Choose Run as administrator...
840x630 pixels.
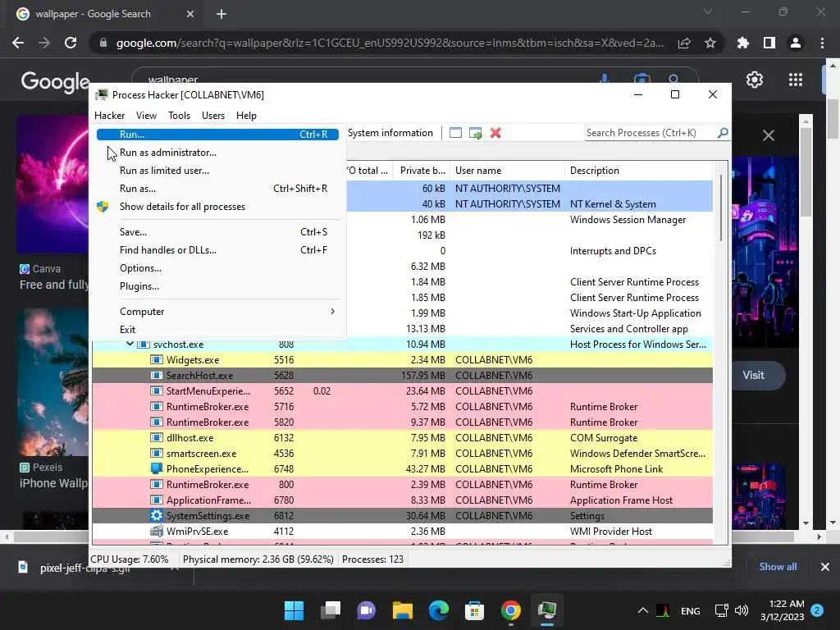pos(217,153)
